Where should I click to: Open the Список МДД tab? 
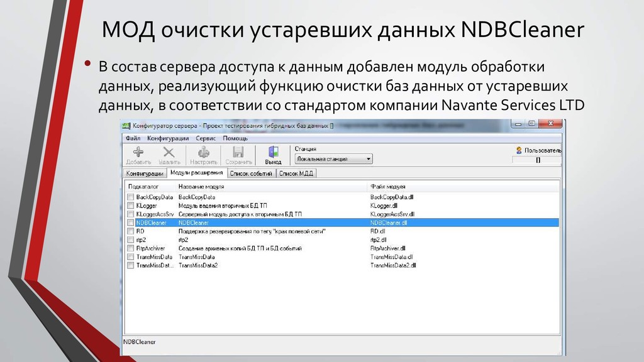pyautogui.click(x=296, y=173)
